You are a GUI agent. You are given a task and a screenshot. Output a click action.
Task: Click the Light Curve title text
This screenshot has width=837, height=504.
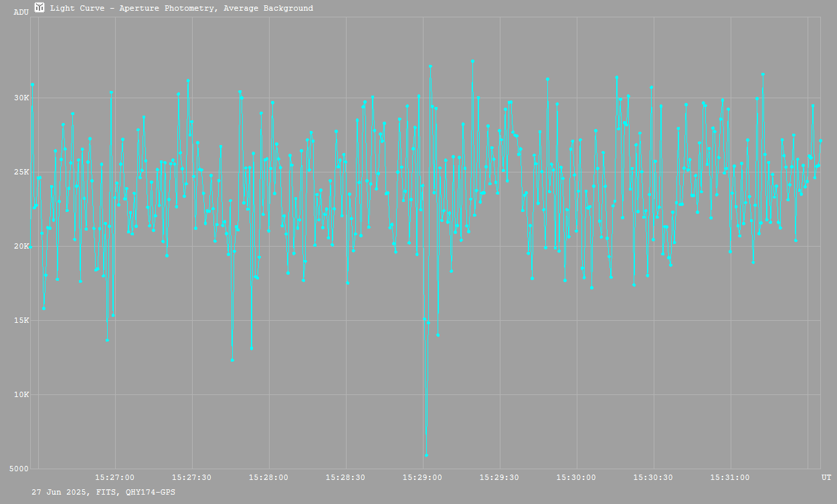[181, 9]
